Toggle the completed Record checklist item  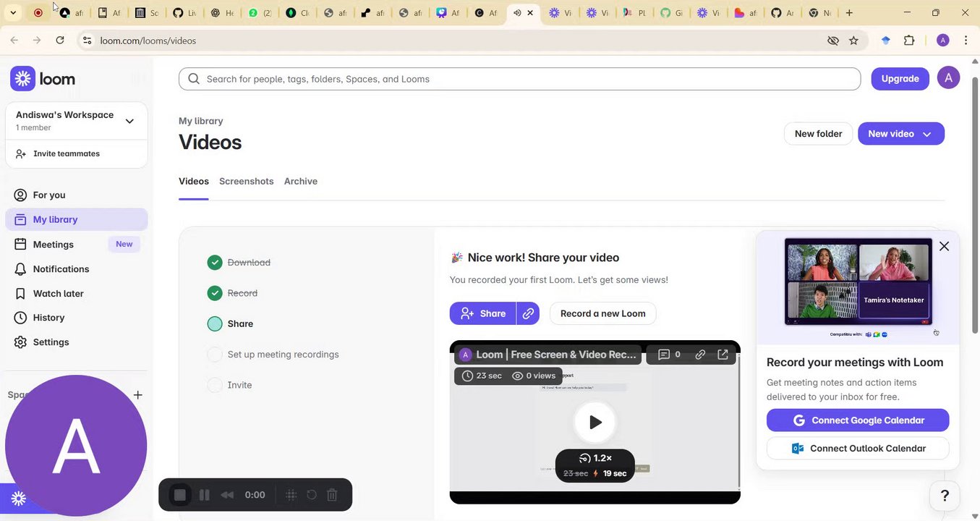click(x=215, y=293)
